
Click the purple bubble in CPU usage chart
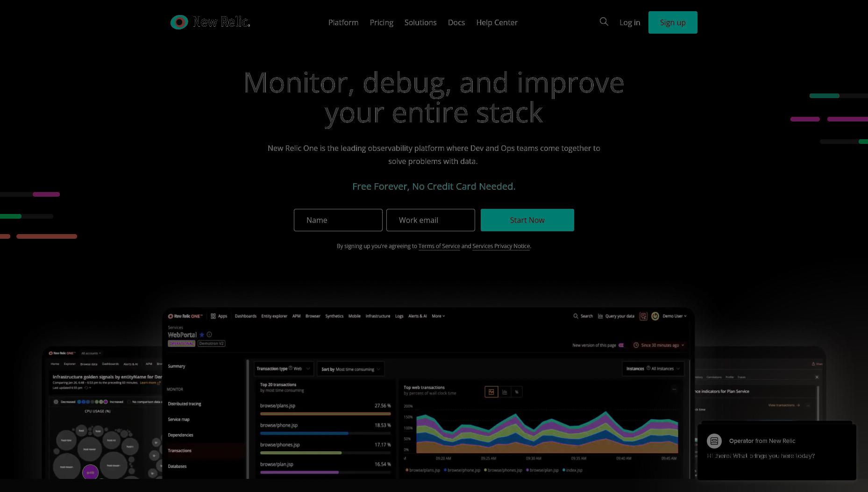tap(90, 472)
